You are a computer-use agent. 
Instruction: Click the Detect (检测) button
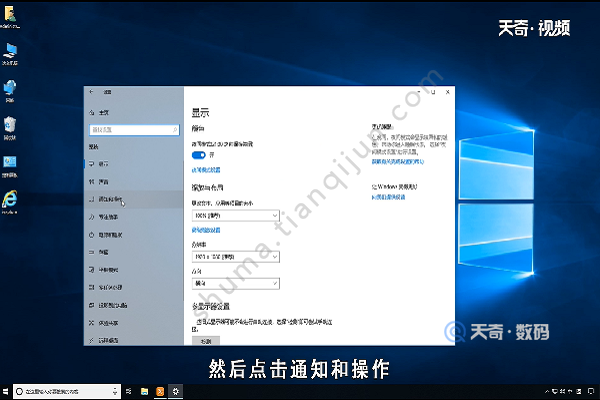pyautogui.click(x=206, y=341)
